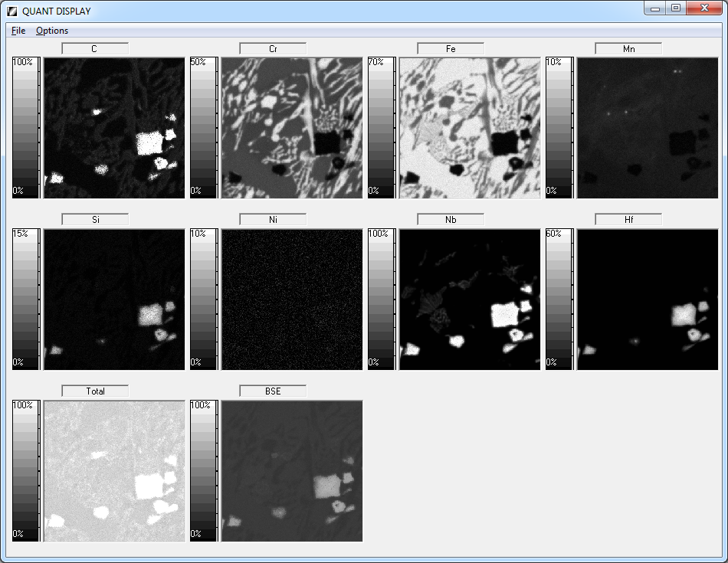Click the Nb element label button
This screenshot has height=563, width=728.
point(451,220)
